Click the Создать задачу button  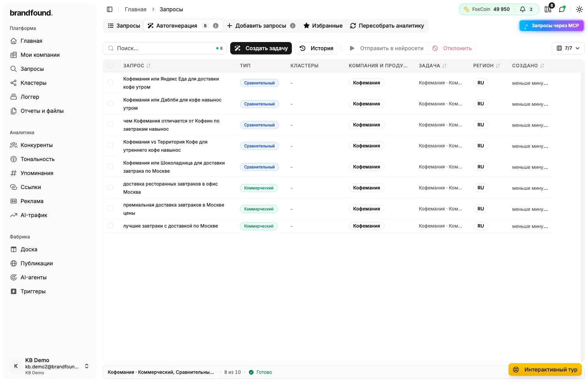tap(261, 48)
